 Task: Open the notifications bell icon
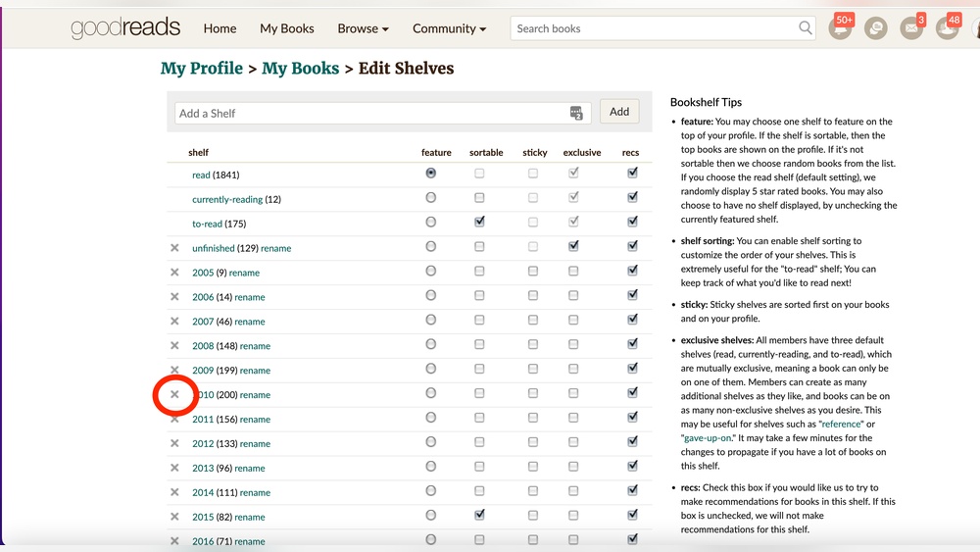840,28
